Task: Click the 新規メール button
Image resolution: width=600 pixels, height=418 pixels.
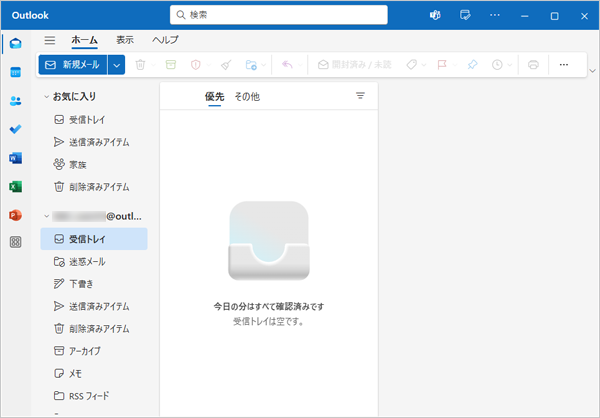Action: pyautogui.click(x=73, y=65)
